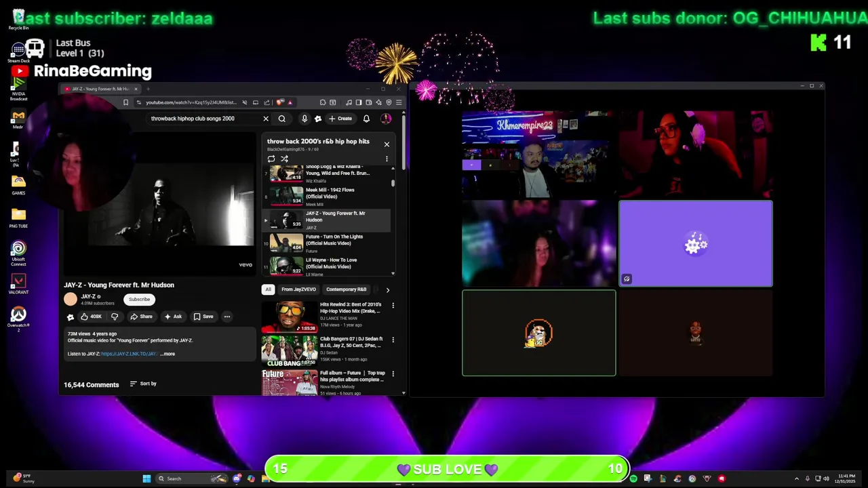Ask about this video
This screenshot has height=488, width=868.
(x=172, y=317)
